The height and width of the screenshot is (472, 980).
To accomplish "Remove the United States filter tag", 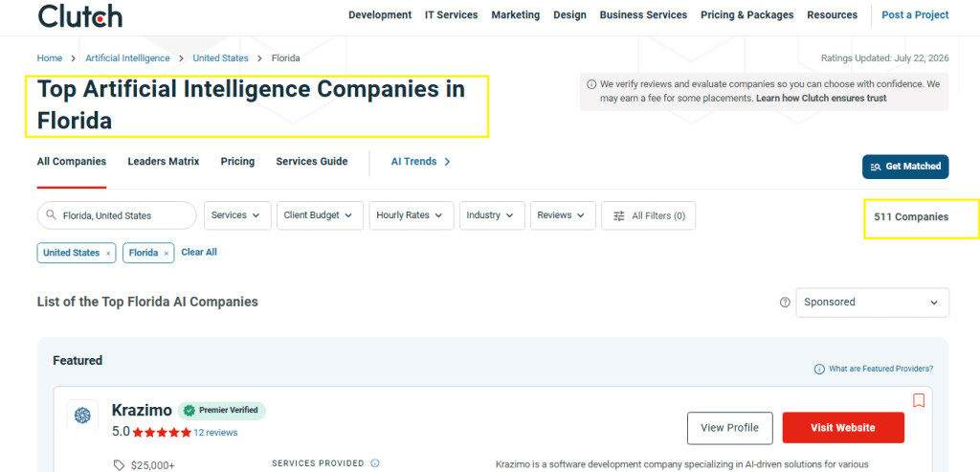I will pyautogui.click(x=108, y=253).
